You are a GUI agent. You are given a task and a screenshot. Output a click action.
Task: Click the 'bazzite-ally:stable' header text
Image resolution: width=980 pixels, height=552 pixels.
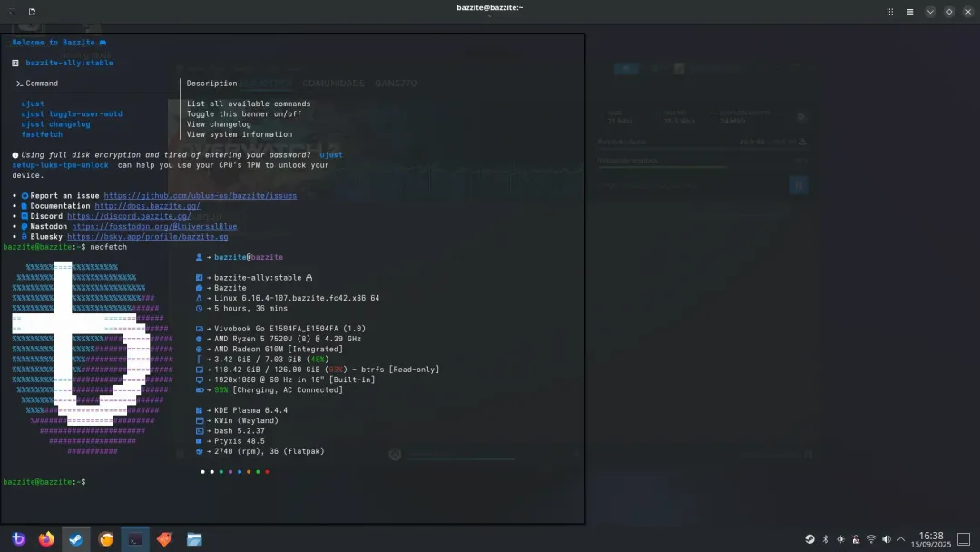coord(69,63)
